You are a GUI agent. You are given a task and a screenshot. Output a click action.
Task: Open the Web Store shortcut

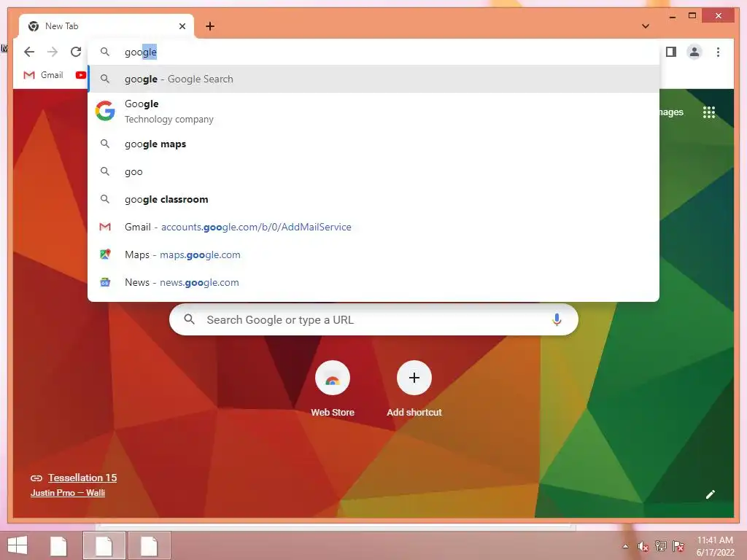tap(333, 389)
